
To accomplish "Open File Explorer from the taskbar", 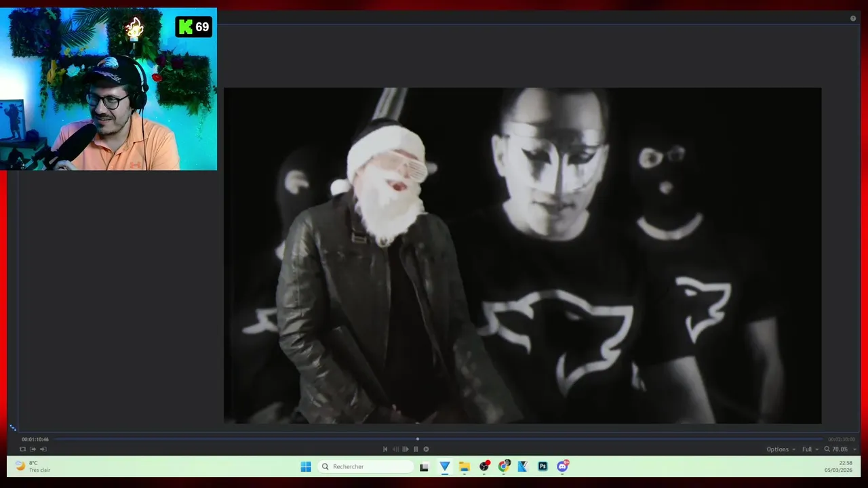I will [465, 466].
